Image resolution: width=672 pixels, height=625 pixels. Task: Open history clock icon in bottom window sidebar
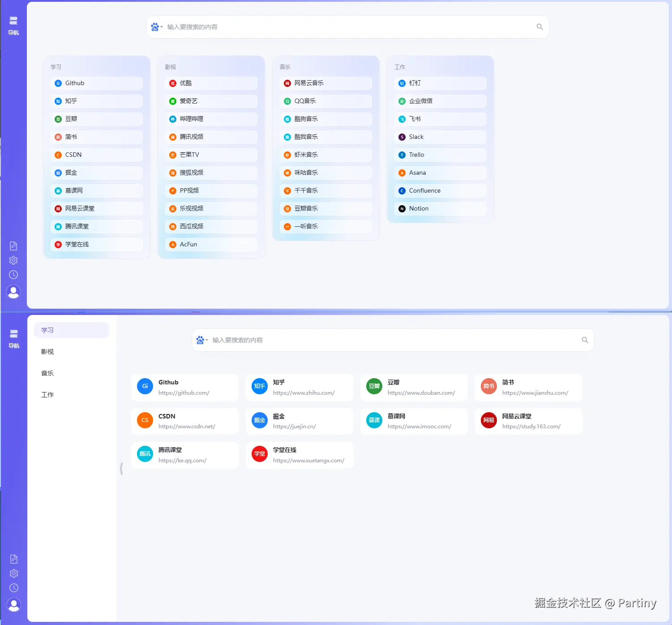pyautogui.click(x=14, y=588)
